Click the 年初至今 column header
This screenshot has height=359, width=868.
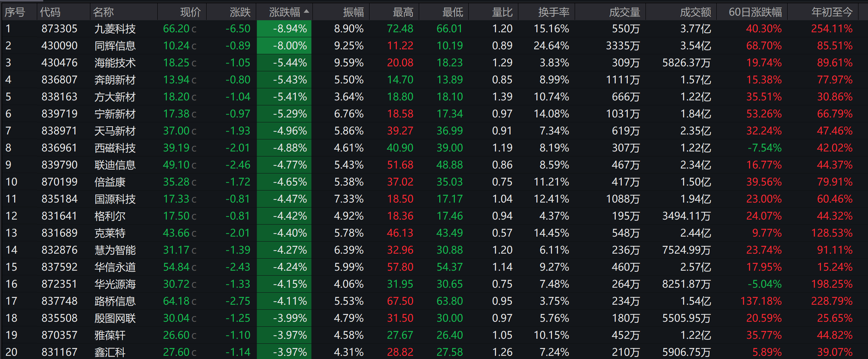click(832, 12)
